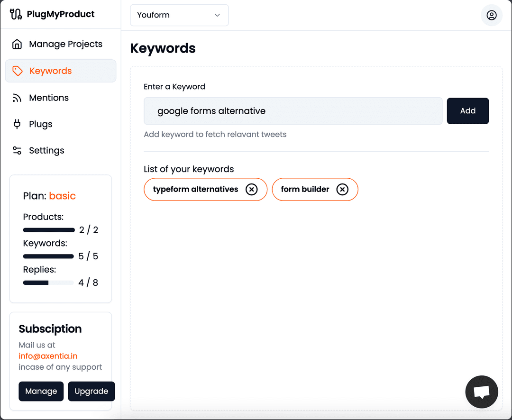Click the 5 / 5 keywords count

(x=88, y=256)
